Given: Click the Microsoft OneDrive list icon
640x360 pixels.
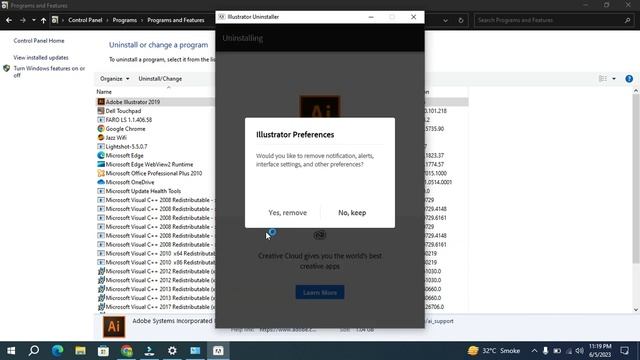Looking at the screenshot, I should 101,182.
